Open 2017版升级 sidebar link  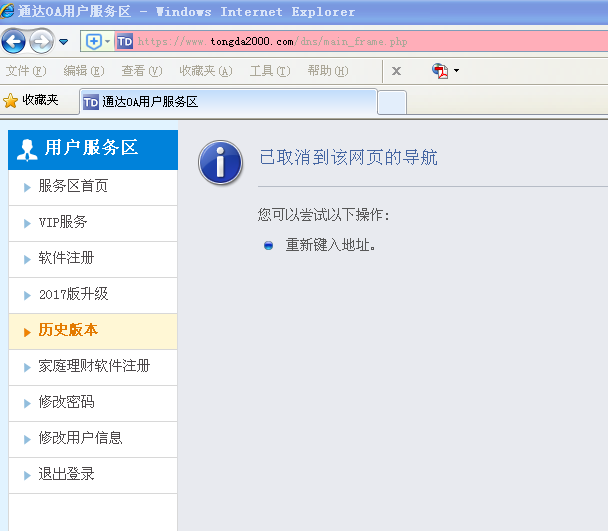(73, 294)
